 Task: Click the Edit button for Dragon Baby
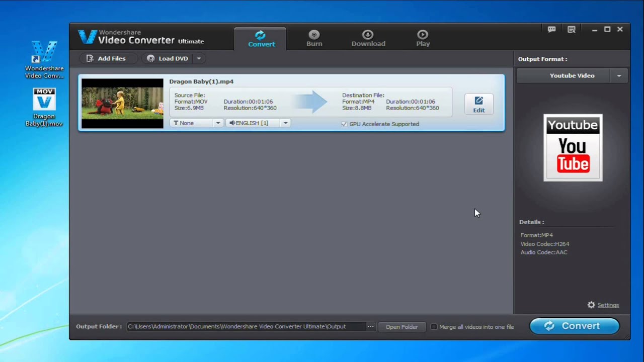pyautogui.click(x=478, y=104)
